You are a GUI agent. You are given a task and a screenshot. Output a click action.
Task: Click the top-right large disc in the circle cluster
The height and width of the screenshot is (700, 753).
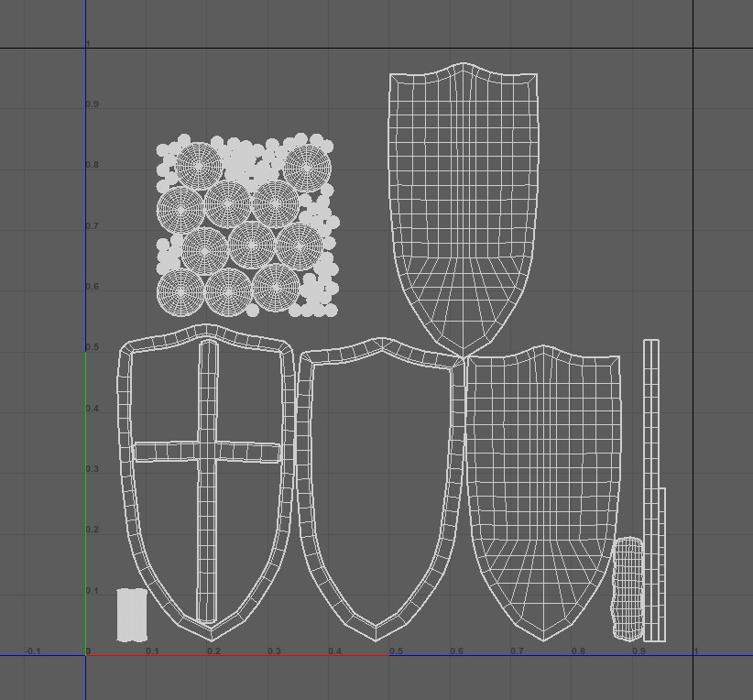(x=308, y=169)
